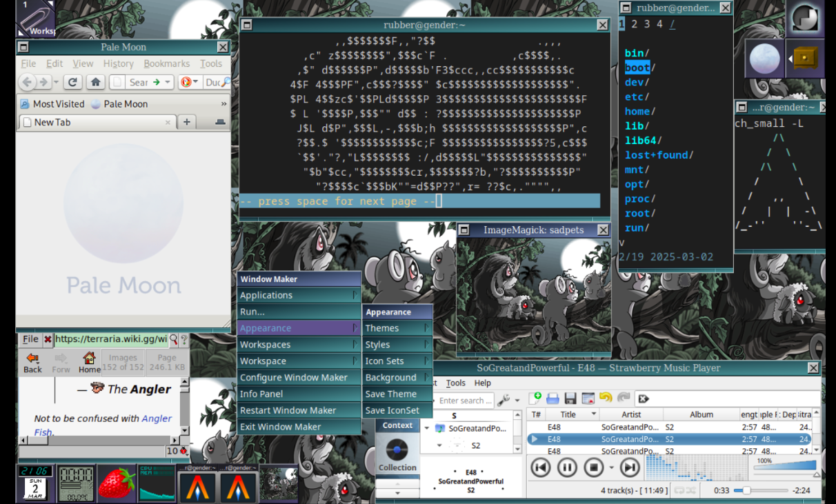Click the Home icon in Pale Moon toolbar
The height and width of the screenshot is (504, 836).
(96, 82)
